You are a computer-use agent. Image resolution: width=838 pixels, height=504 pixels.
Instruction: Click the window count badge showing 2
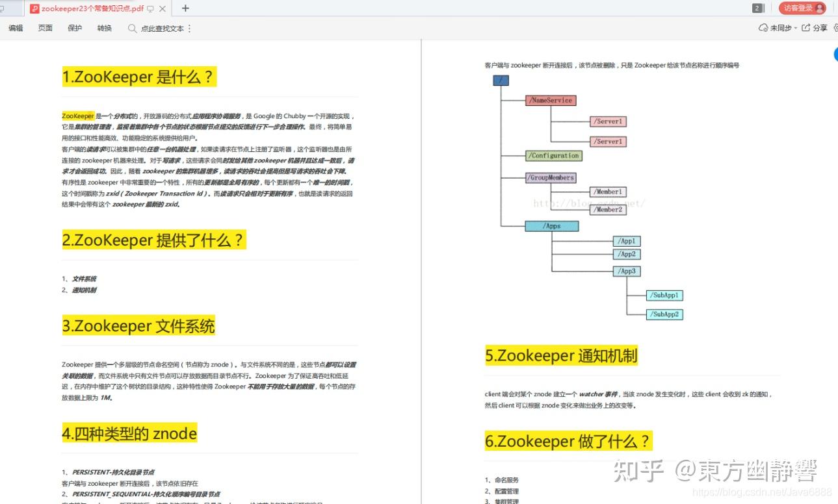(x=757, y=8)
